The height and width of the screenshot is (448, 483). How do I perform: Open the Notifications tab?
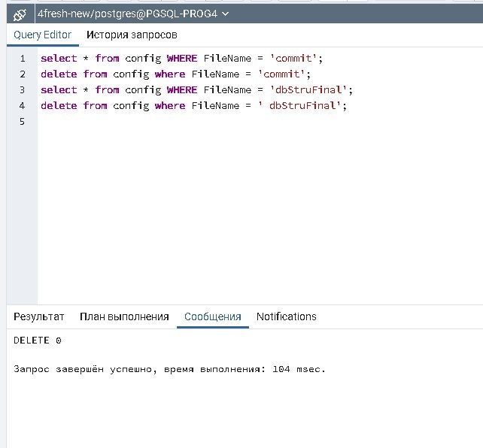click(286, 316)
